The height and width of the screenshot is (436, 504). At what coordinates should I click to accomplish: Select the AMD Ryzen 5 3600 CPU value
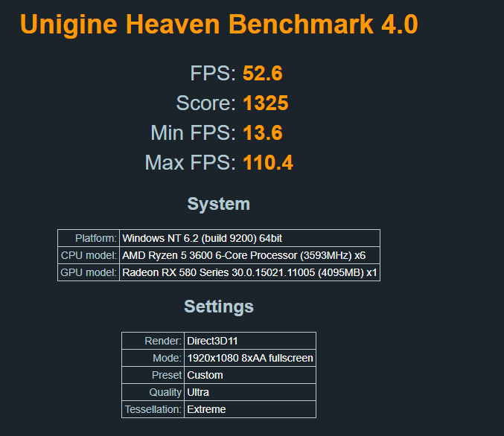pyautogui.click(x=249, y=255)
